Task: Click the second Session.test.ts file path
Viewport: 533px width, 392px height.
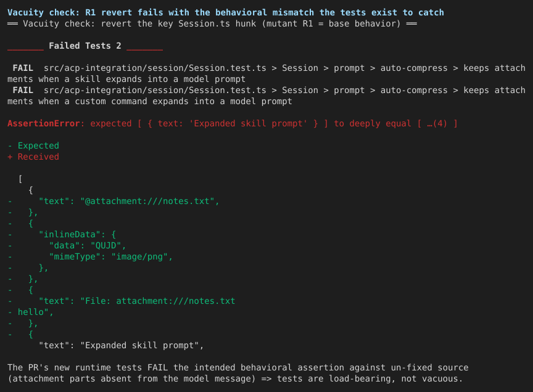Action: click(155, 91)
